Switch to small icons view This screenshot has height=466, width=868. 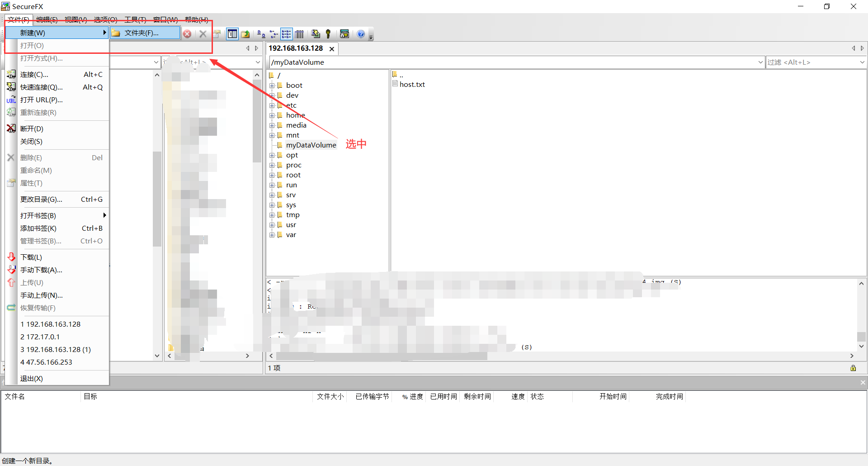[x=274, y=34]
